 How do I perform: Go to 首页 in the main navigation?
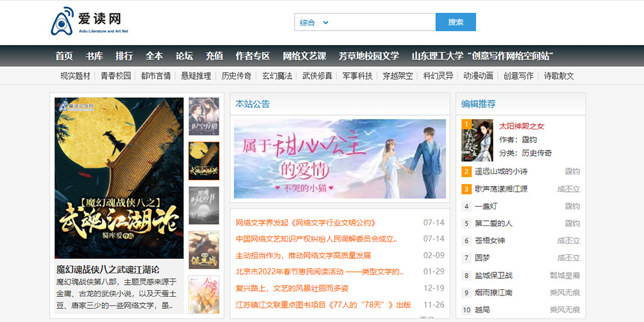64,56
